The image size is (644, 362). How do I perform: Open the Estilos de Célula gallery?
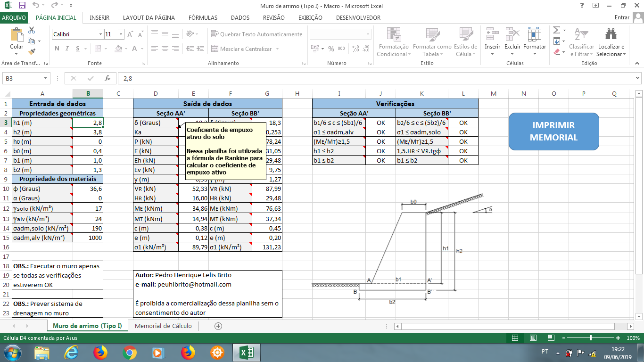pyautogui.click(x=465, y=42)
